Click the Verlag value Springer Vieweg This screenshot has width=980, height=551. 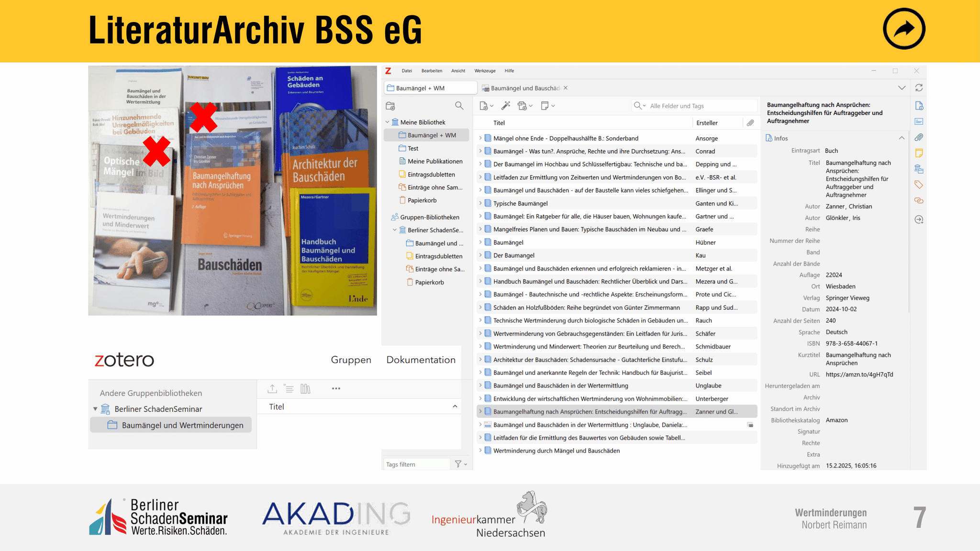pos(847,298)
